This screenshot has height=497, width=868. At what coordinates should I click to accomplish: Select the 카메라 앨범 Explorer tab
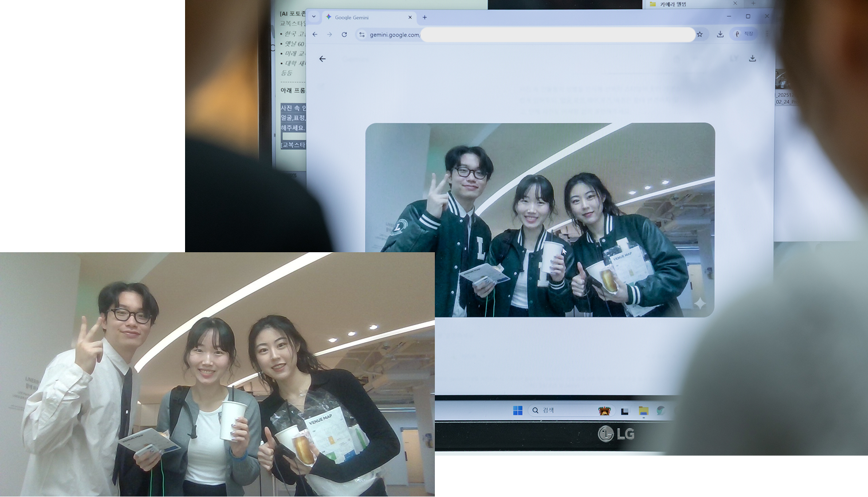[673, 3]
